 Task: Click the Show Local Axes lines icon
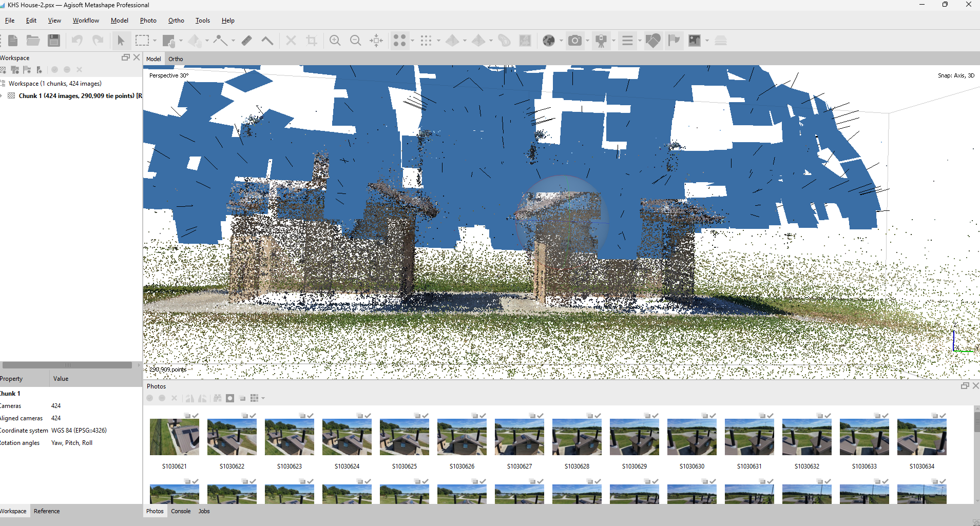(x=627, y=41)
